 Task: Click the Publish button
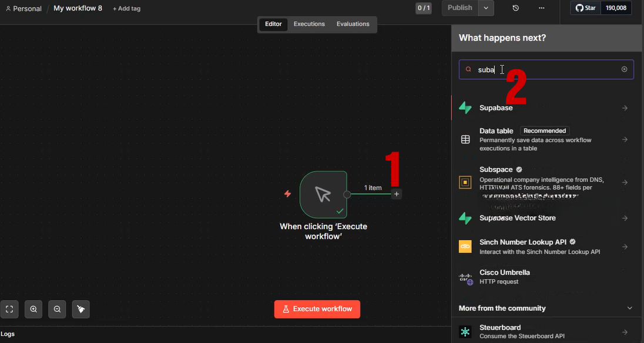(460, 8)
